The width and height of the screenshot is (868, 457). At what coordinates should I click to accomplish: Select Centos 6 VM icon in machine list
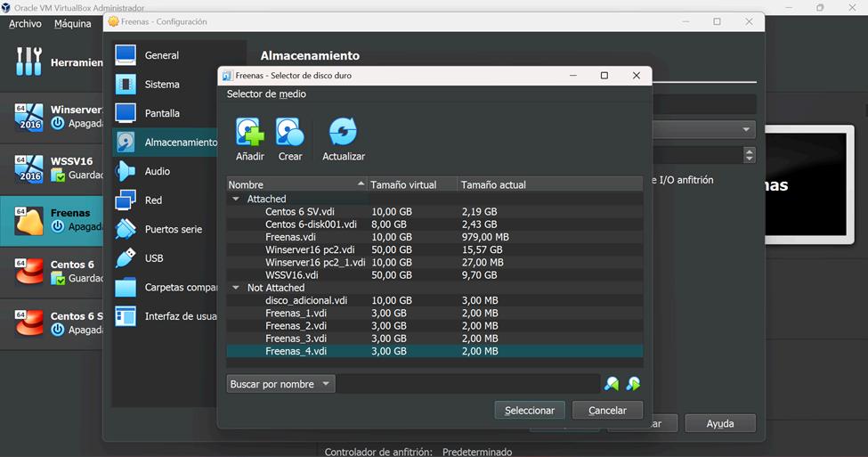pos(28,272)
